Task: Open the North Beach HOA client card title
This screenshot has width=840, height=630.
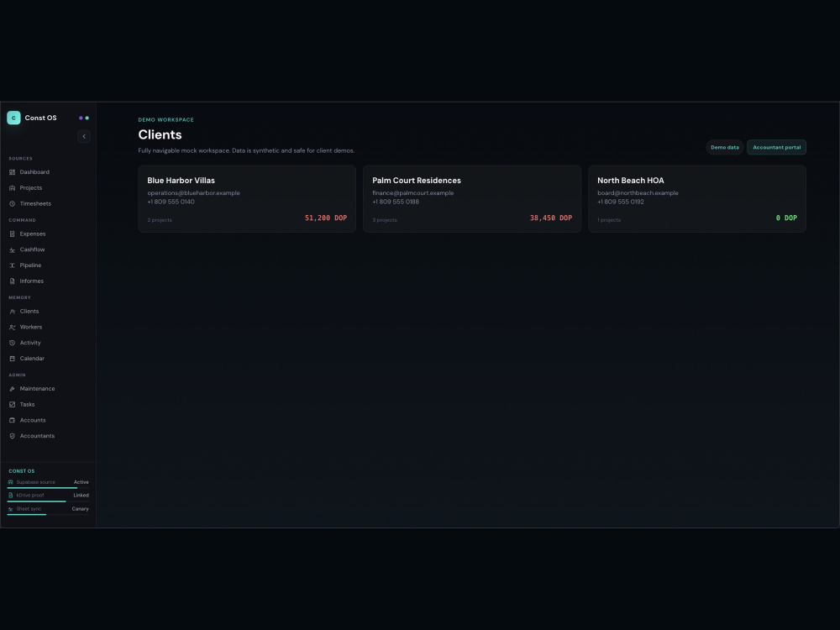Action: [x=631, y=181]
